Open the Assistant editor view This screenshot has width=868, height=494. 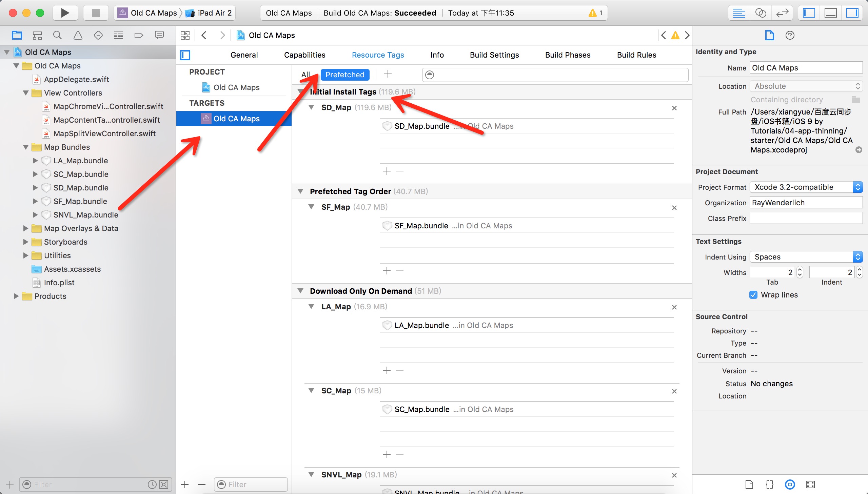(761, 13)
